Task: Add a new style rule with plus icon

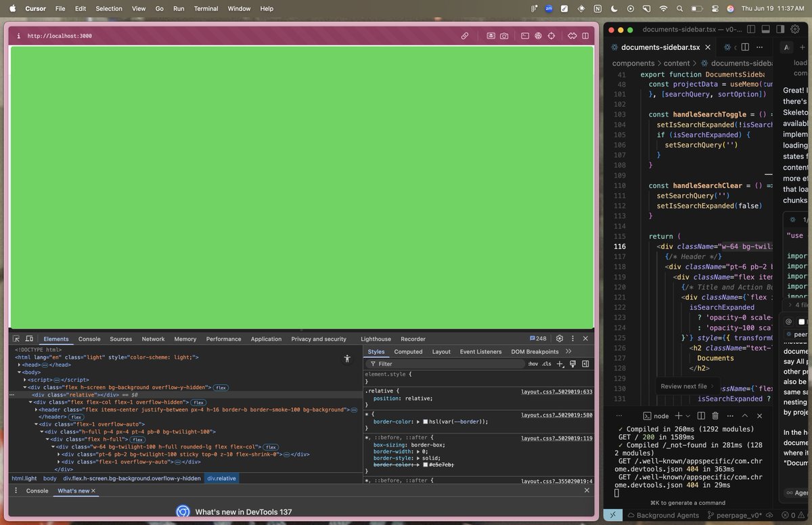Action: tap(560, 363)
